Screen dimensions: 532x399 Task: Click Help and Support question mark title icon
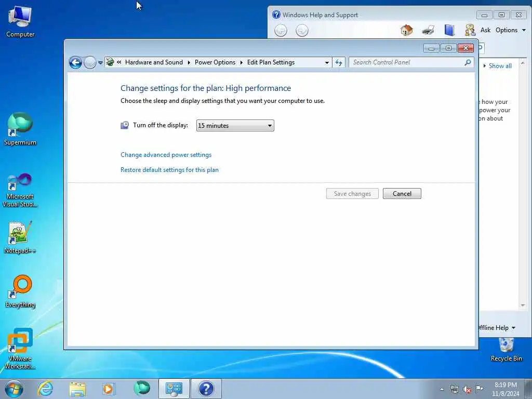[276, 15]
